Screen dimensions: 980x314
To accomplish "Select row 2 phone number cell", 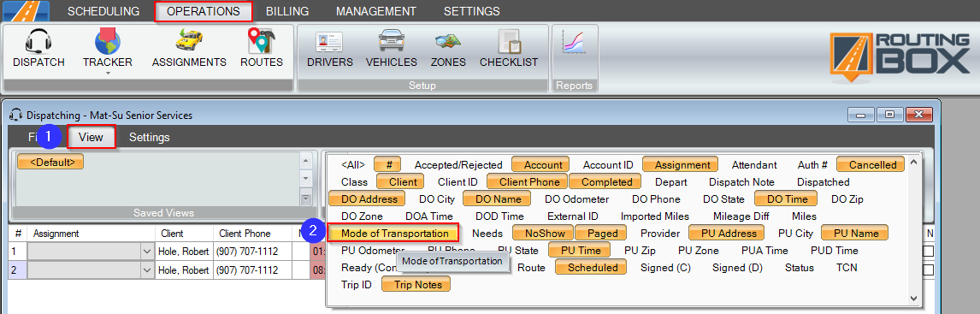I will [253, 270].
